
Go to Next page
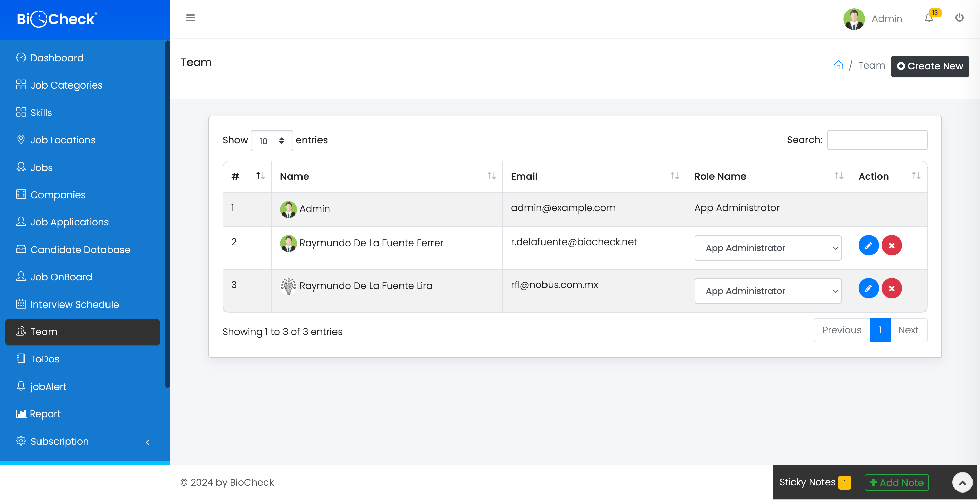click(x=908, y=330)
